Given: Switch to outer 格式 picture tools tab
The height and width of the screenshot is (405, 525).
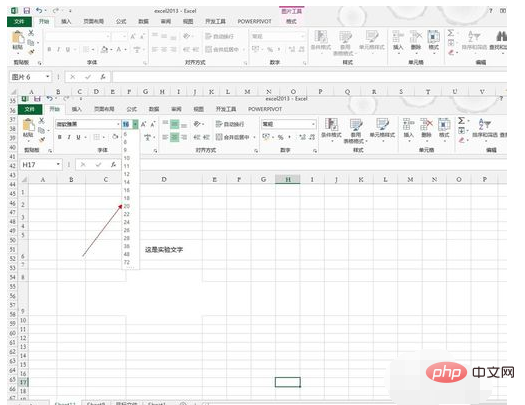Looking at the screenshot, I should (x=291, y=21).
